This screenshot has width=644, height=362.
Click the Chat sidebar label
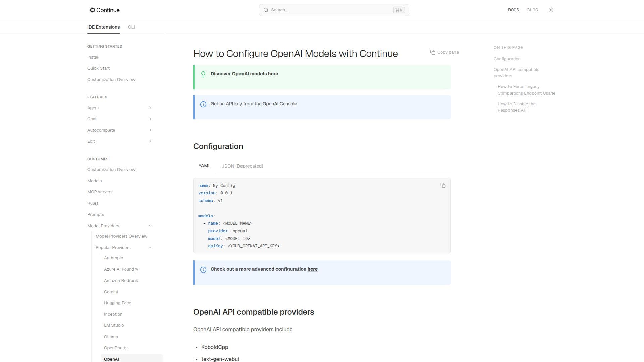tap(92, 119)
